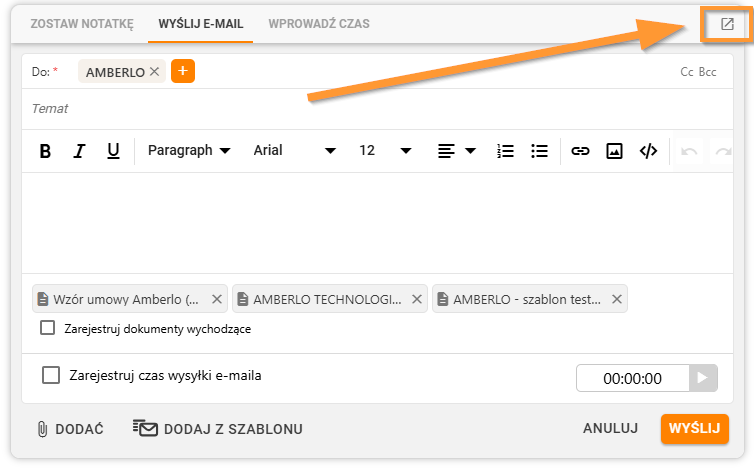Add recipient with orange plus button
The height and width of the screenshot is (468, 754).
183,71
